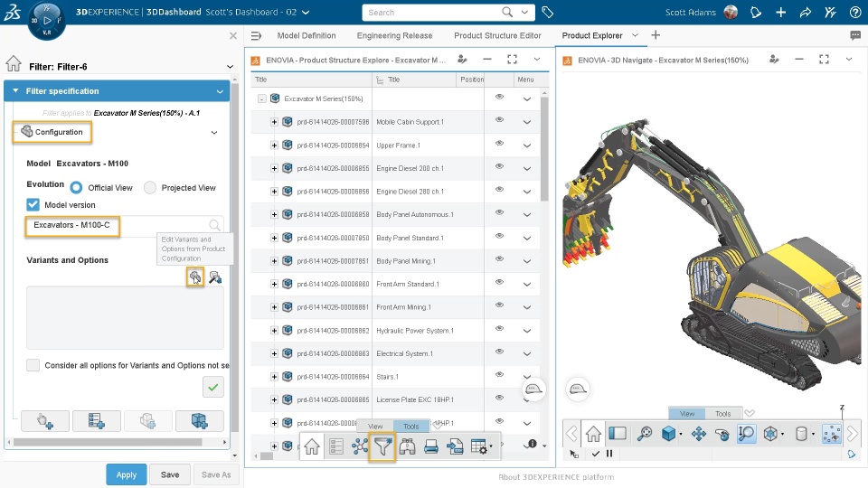The width and height of the screenshot is (868, 488).
Task: Click the Save As button
Action: tap(216, 474)
